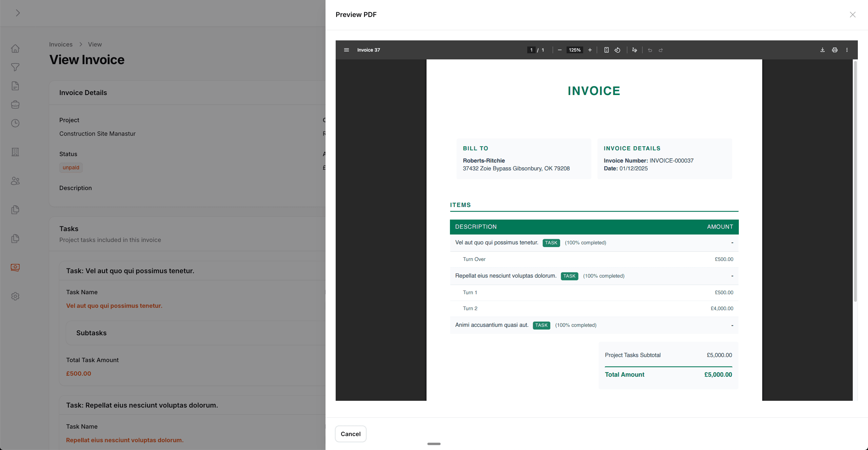Viewport: 868px width, 450px height.
Task: Select the draw annotation tool
Action: tap(634, 50)
